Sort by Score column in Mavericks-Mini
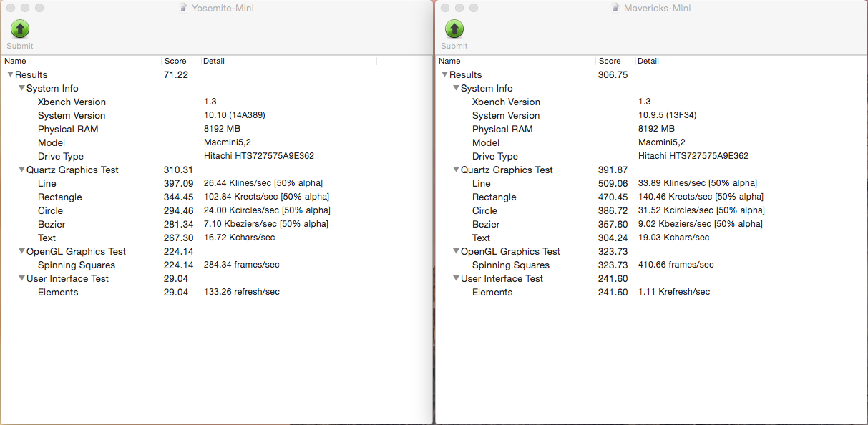This screenshot has height=425, width=868. click(x=615, y=61)
